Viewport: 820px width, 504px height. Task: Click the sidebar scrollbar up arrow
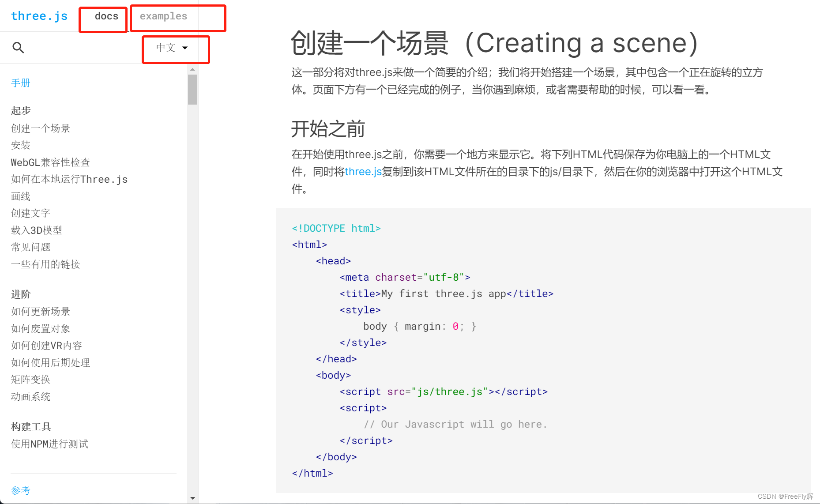click(192, 69)
